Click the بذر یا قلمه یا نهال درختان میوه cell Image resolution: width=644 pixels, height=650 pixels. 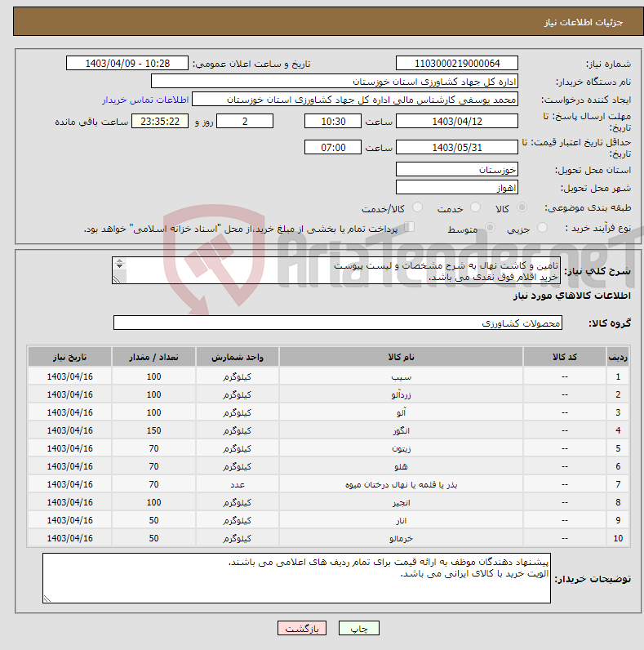coord(401,484)
